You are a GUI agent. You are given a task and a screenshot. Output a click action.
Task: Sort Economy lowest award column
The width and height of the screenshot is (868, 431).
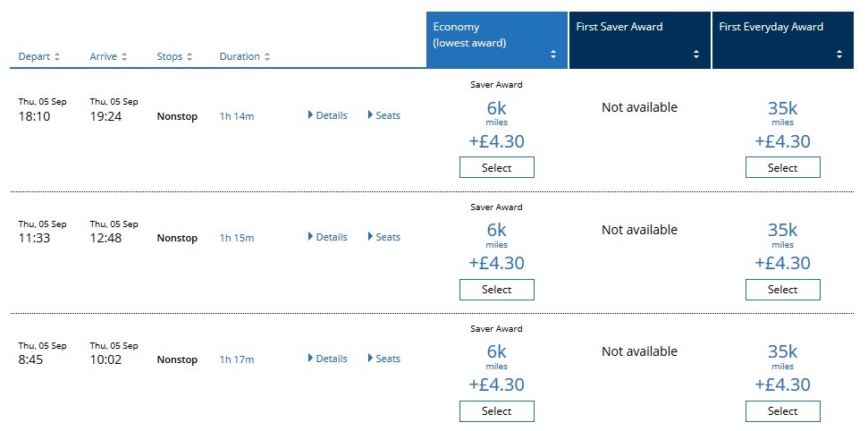553,55
